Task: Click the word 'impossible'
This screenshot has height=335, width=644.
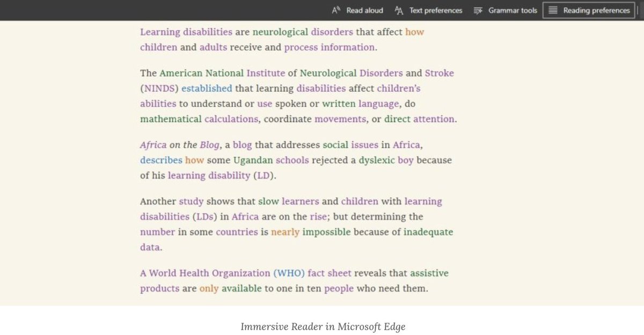Action: point(326,232)
